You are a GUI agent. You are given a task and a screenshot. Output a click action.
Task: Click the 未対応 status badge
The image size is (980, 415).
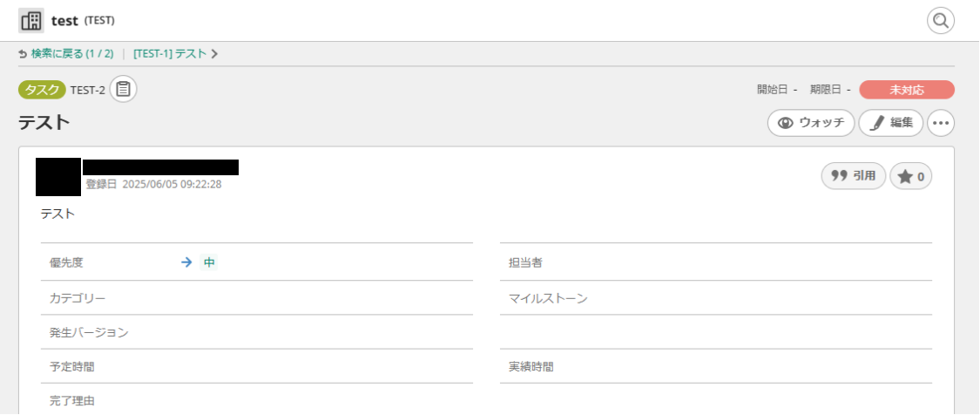[906, 90]
